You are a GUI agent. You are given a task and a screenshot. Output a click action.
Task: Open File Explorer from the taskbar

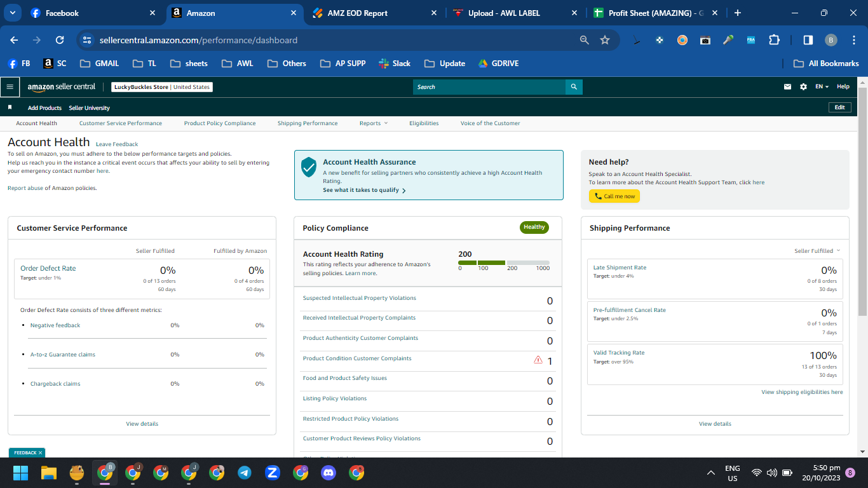(x=49, y=473)
